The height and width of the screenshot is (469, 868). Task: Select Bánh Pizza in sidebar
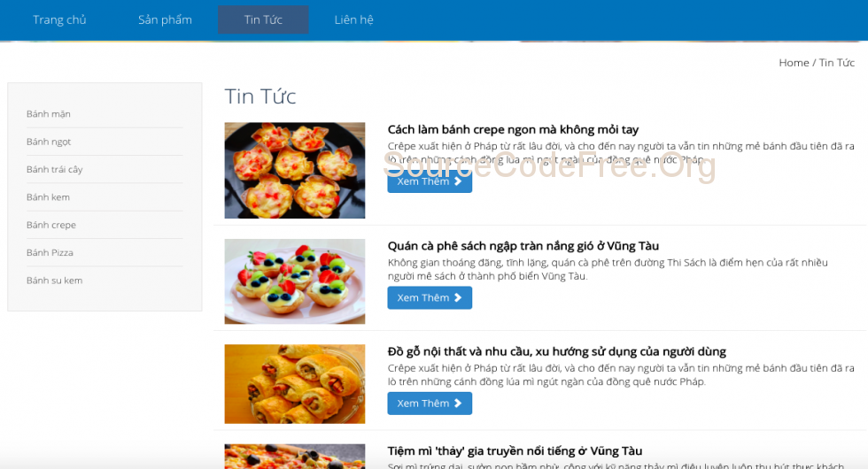point(50,253)
